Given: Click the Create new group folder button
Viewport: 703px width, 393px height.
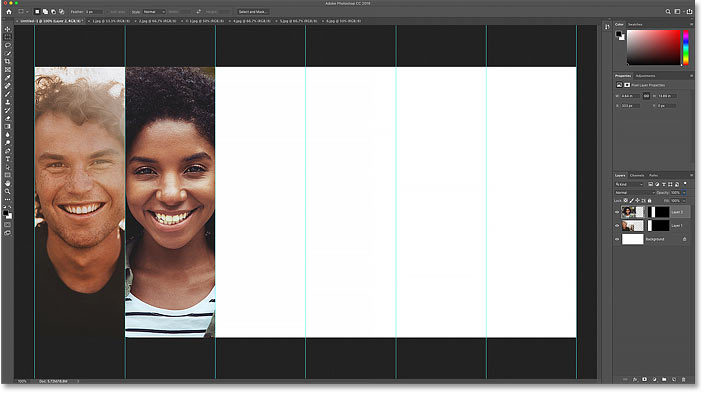Looking at the screenshot, I should click(x=664, y=380).
